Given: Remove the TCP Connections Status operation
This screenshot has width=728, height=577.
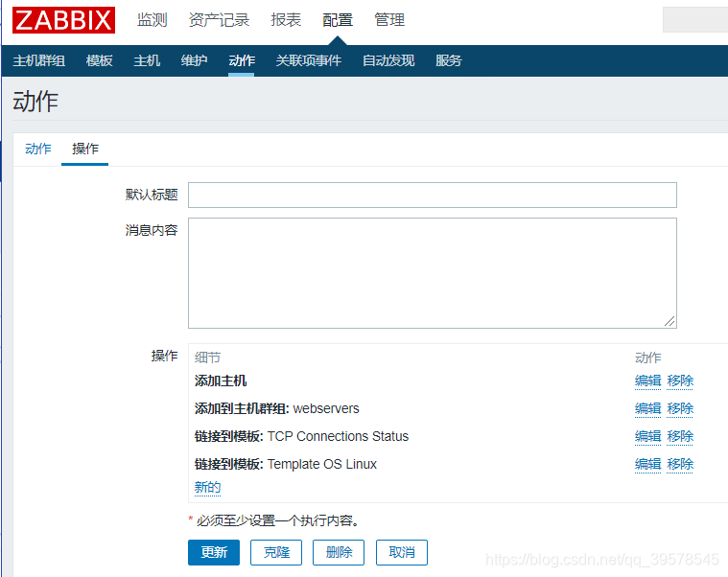Looking at the screenshot, I should (x=680, y=436).
